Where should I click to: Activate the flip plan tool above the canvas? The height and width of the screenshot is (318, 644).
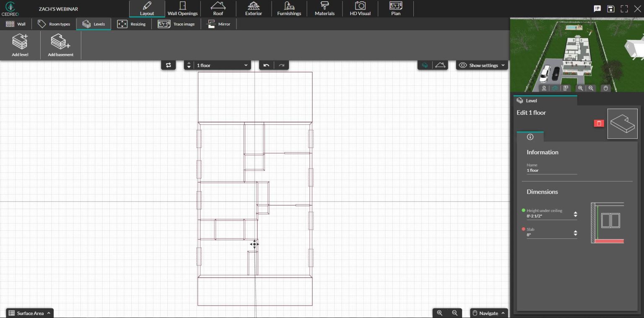(x=169, y=65)
